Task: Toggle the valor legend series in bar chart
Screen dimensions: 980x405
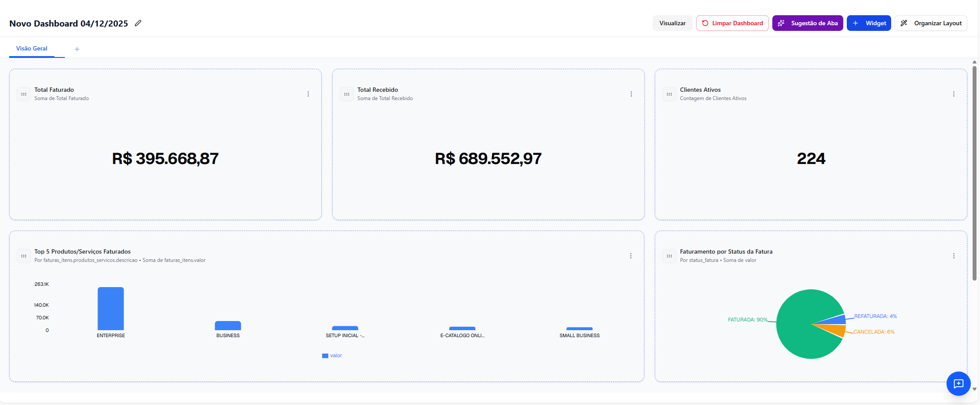Action: (x=332, y=355)
